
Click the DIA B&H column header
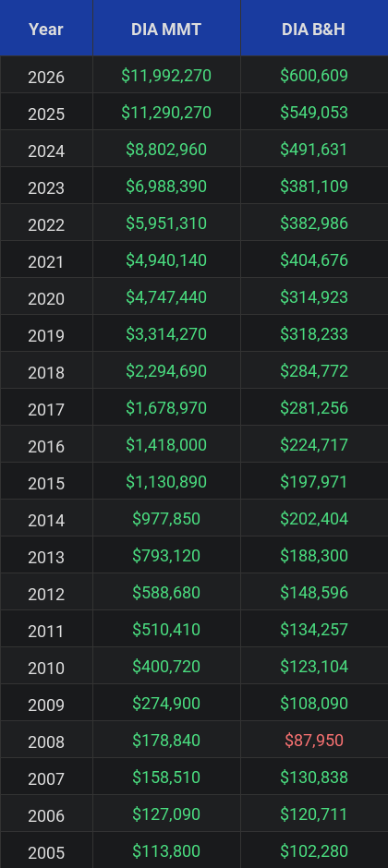314,29
